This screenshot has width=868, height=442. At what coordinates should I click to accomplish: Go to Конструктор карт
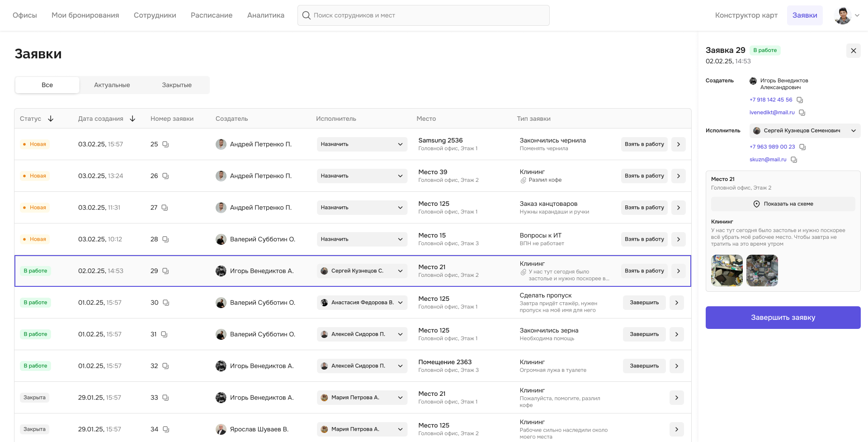[x=746, y=15]
